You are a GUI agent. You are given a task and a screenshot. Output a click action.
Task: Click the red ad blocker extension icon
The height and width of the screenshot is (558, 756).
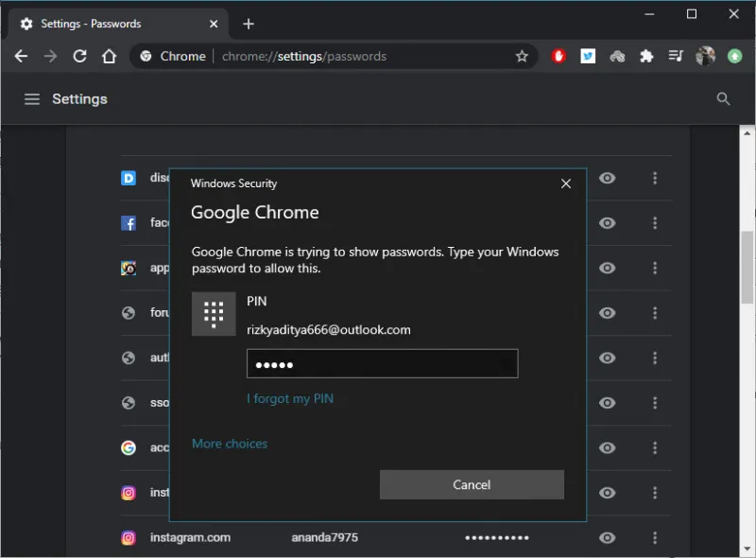[x=558, y=57]
